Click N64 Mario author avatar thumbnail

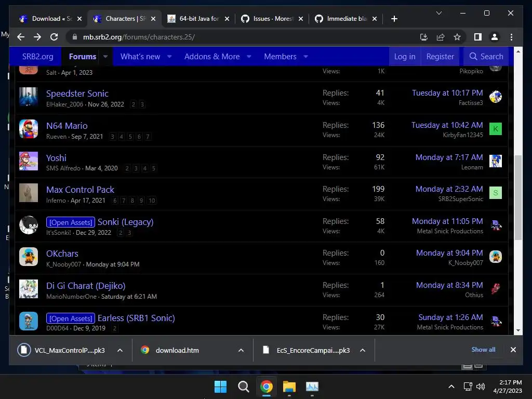29,129
